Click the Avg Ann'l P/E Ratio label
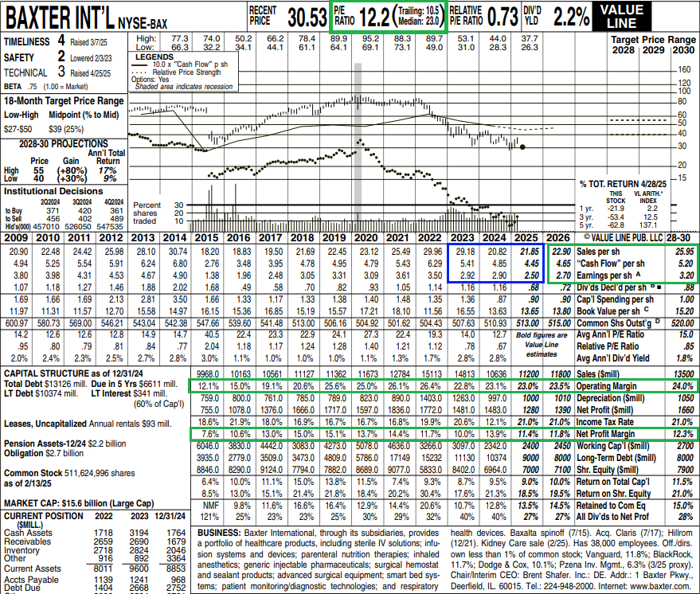 (x=611, y=334)
